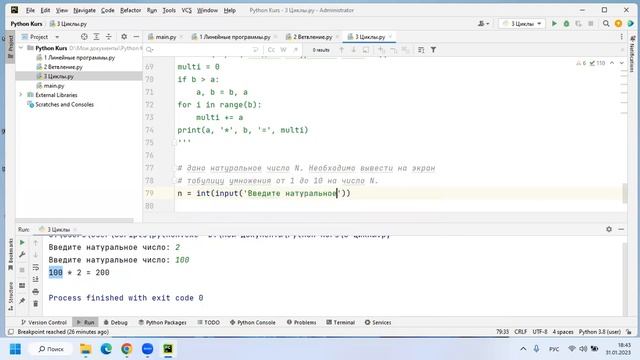Viewport: 640px width, 360px height.
Task: Pin the Run tab
Action: click(22, 301)
